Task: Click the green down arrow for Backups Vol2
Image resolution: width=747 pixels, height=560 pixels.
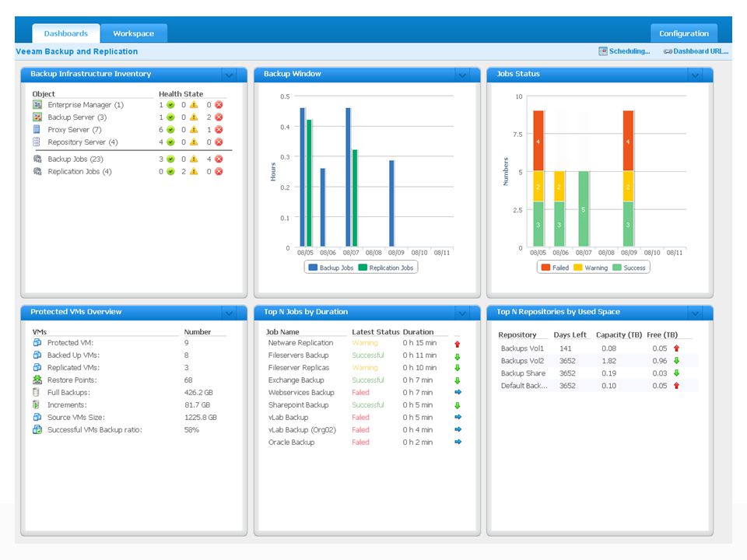Action: (676, 361)
